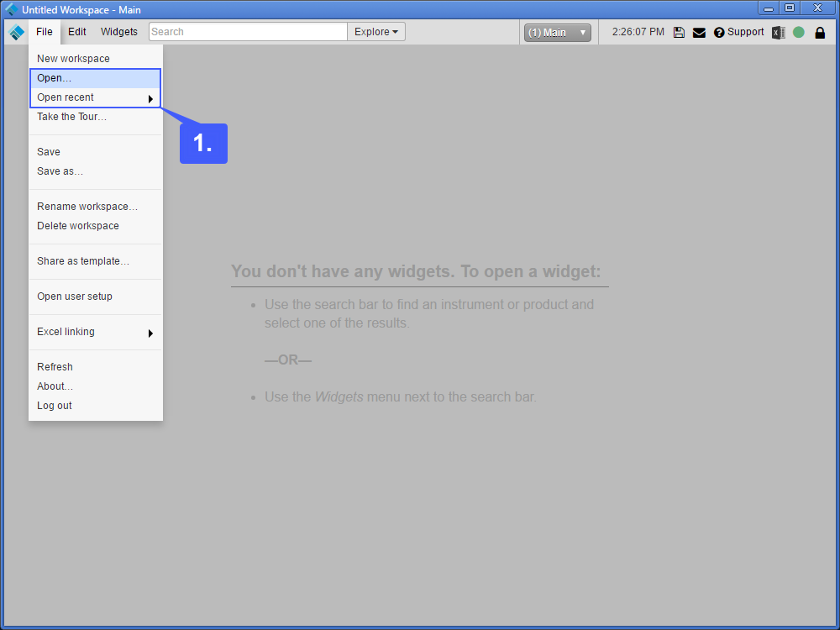Select New workspace from the File menu
The width and height of the screenshot is (840, 630).
click(x=96, y=59)
